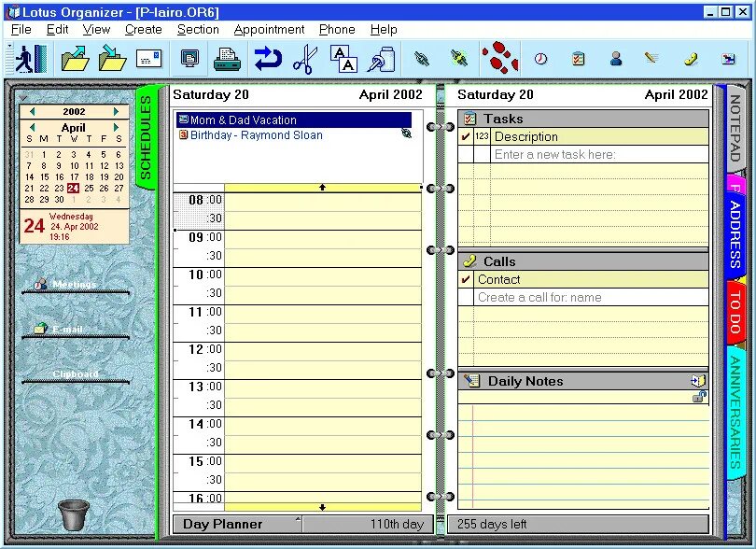The height and width of the screenshot is (549, 756).
Task: Open the Help menu
Action: point(384,30)
